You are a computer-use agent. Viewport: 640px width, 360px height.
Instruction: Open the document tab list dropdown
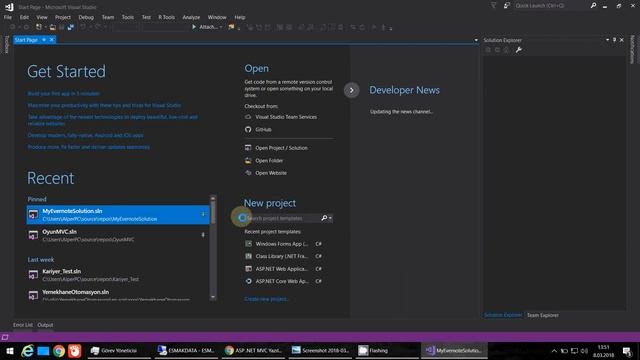point(476,40)
